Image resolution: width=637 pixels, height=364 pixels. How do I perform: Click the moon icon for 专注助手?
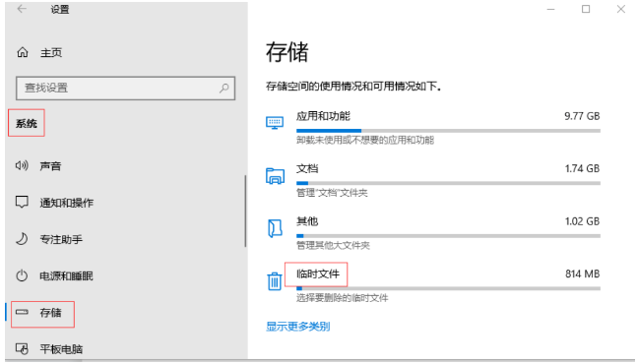coord(22,239)
